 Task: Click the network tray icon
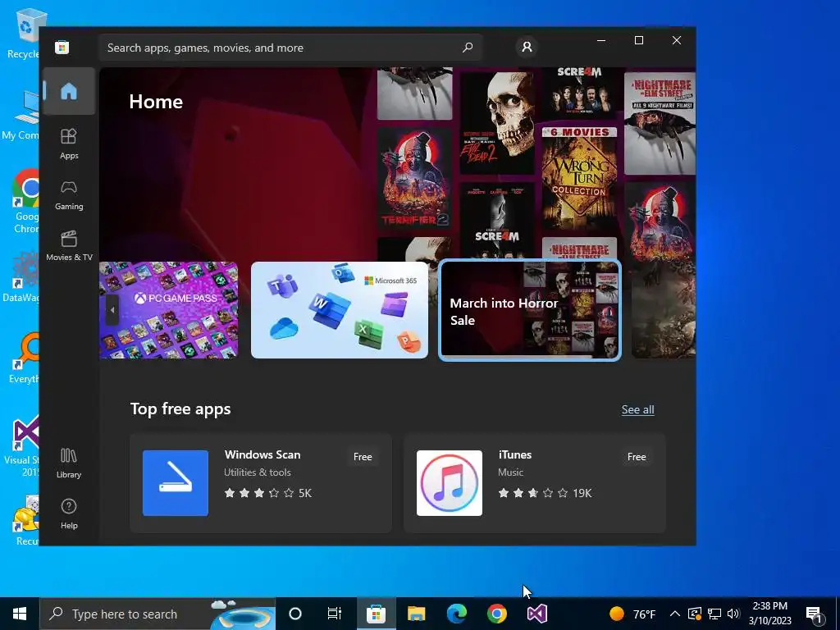pos(714,614)
